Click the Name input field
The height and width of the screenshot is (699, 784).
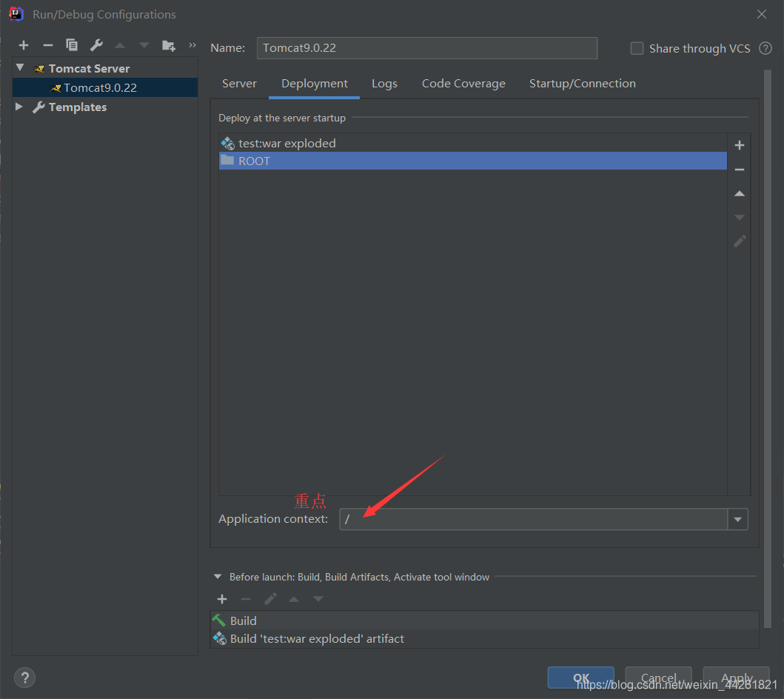tap(427, 48)
